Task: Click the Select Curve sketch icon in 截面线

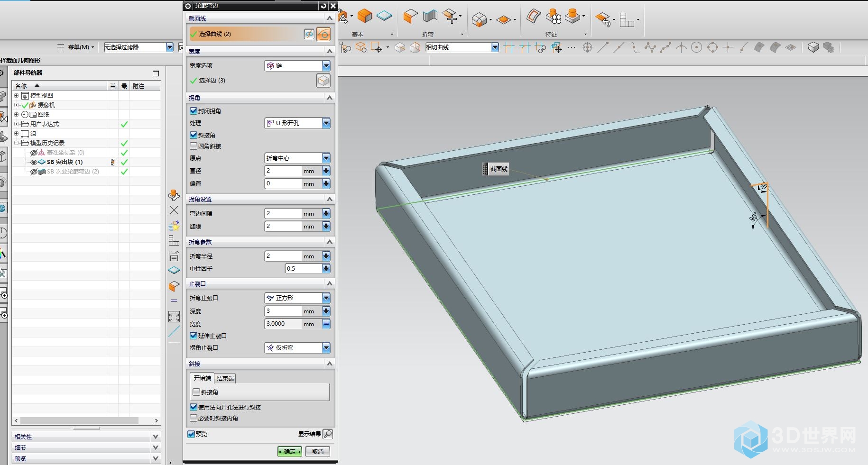Action: click(x=309, y=34)
